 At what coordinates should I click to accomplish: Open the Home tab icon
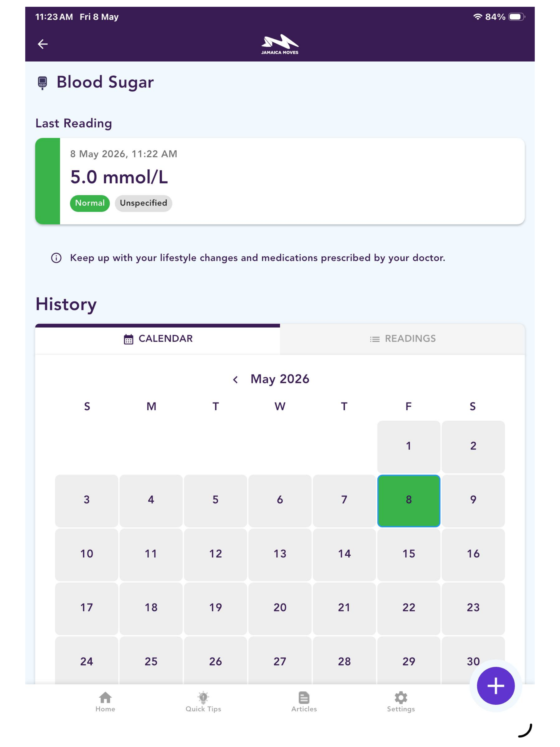pos(105,698)
